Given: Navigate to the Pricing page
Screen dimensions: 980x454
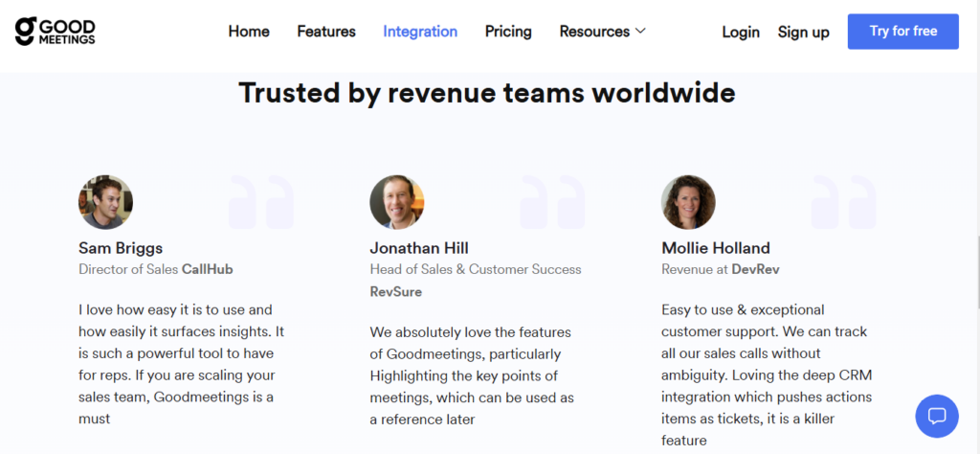Looking at the screenshot, I should click(508, 32).
